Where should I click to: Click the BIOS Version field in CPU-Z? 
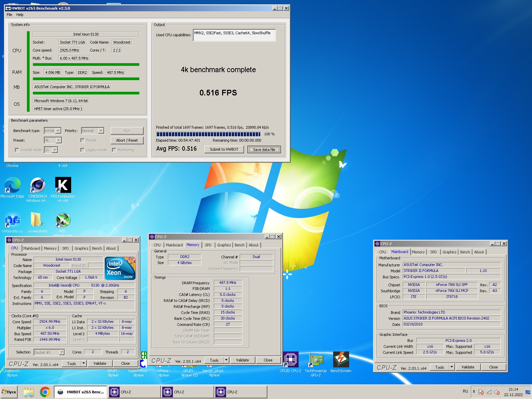point(452,318)
